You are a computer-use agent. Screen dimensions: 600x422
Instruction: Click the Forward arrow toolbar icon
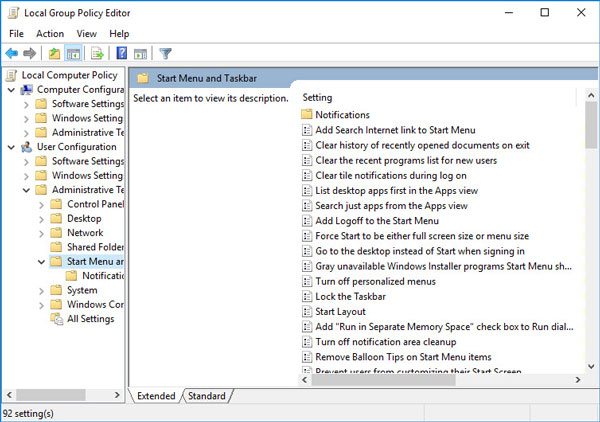point(30,53)
